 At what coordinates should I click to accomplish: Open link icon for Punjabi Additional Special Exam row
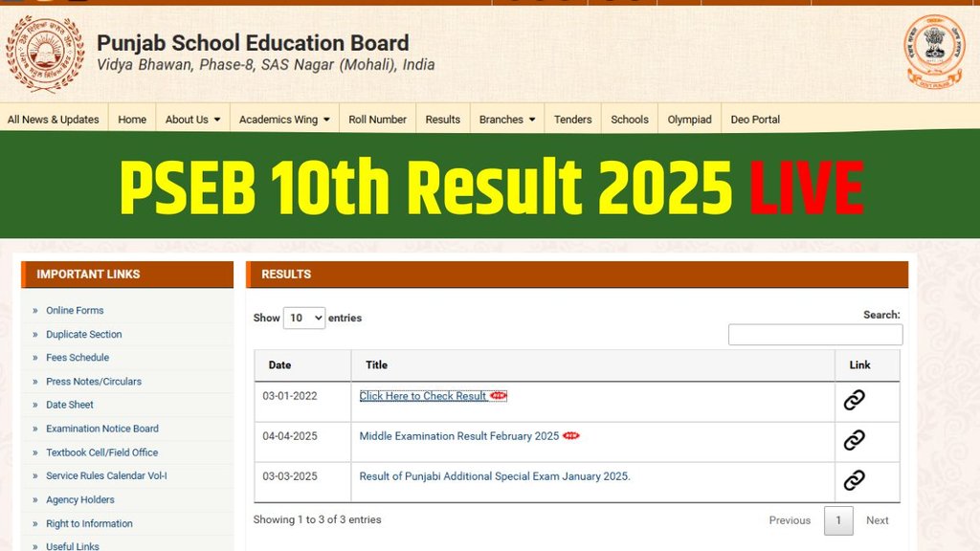(x=854, y=480)
